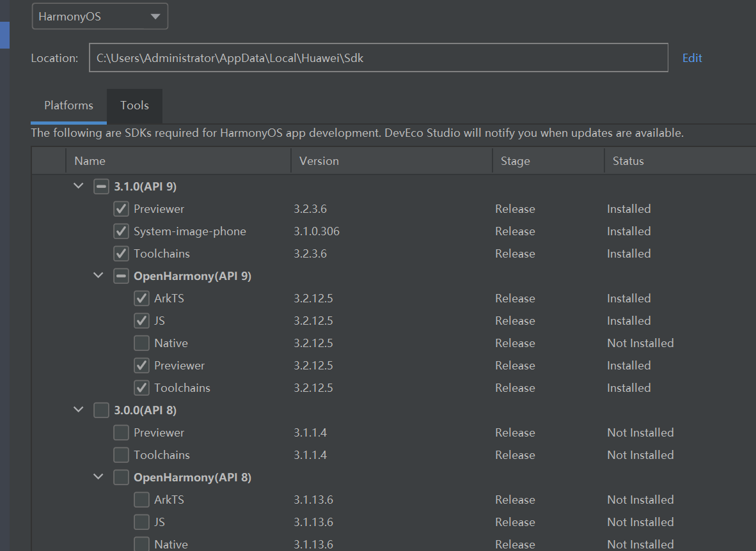756x551 pixels.
Task: Click version 3.1.0.306 cell
Action: click(317, 231)
